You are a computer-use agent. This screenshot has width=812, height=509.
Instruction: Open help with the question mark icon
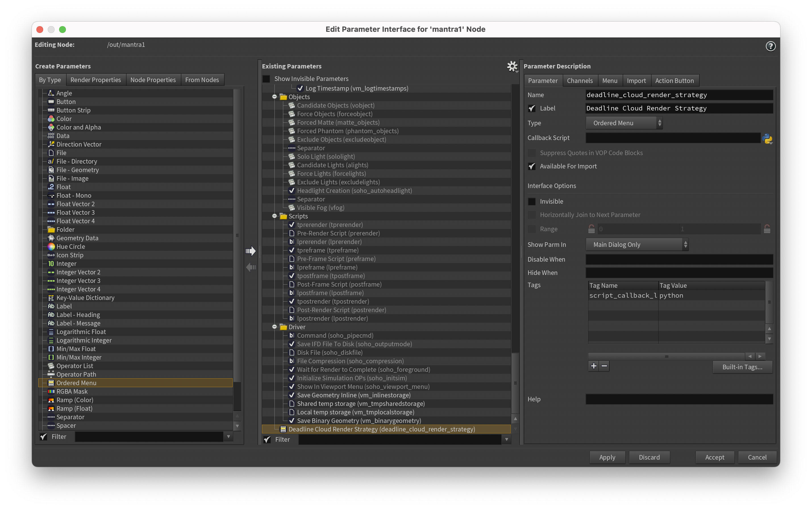click(x=771, y=46)
